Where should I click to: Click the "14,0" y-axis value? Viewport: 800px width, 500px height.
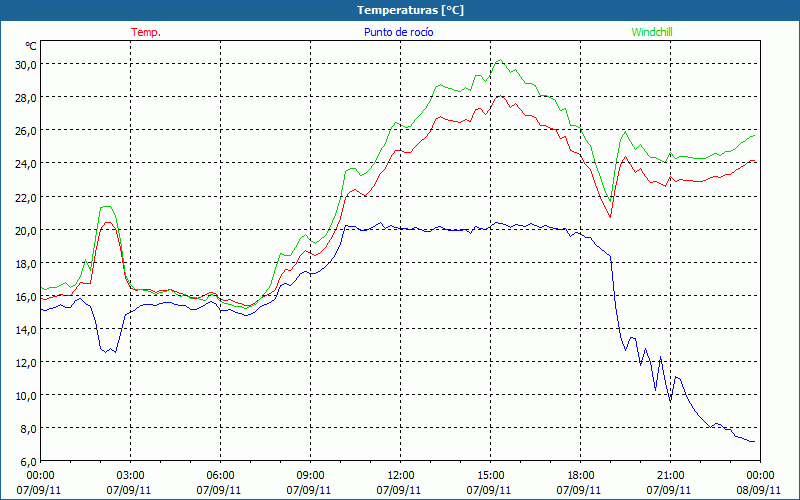tap(26, 330)
